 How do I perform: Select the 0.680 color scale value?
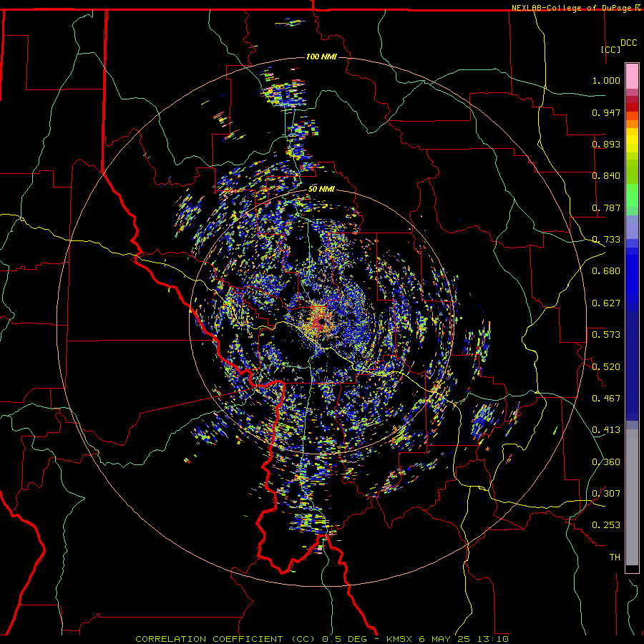click(606, 271)
